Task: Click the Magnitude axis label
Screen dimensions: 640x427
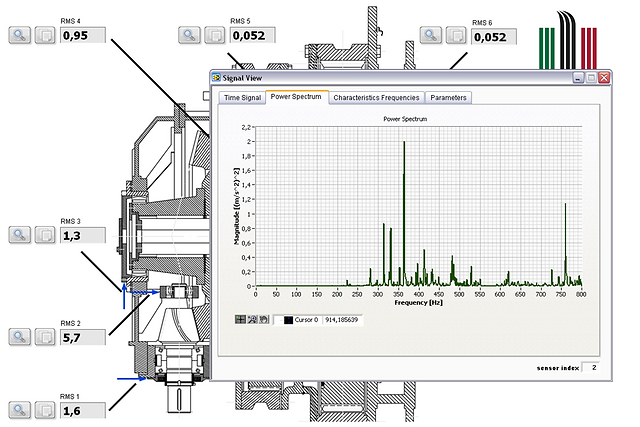Action: [x=236, y=206]
